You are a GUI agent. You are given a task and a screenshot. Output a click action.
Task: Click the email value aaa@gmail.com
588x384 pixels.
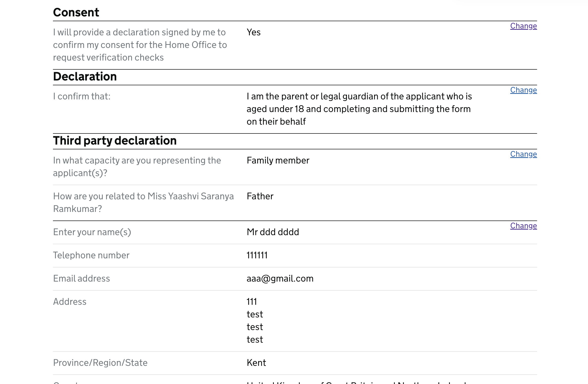pyautogui.click(x=280, y=279)
